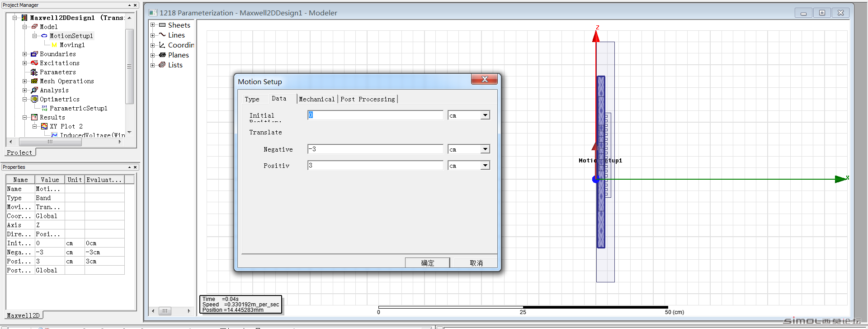Click the Axis value cell showing Z

coord(50,225)
